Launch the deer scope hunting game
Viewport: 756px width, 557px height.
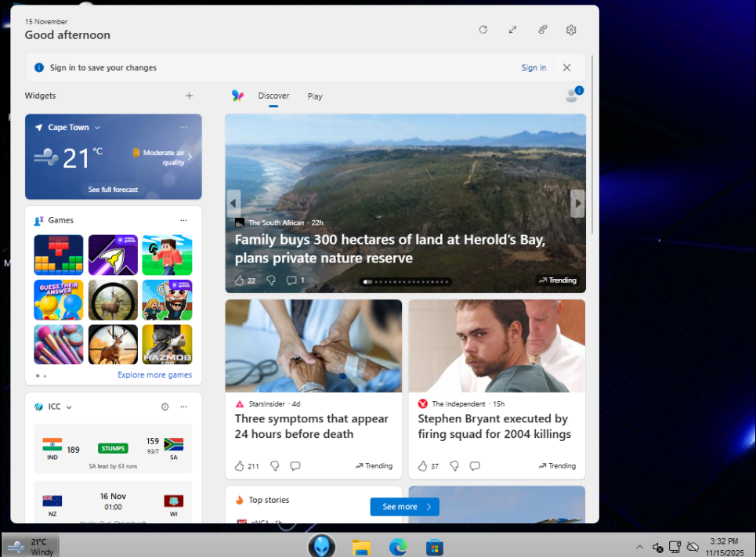point(113,299)
